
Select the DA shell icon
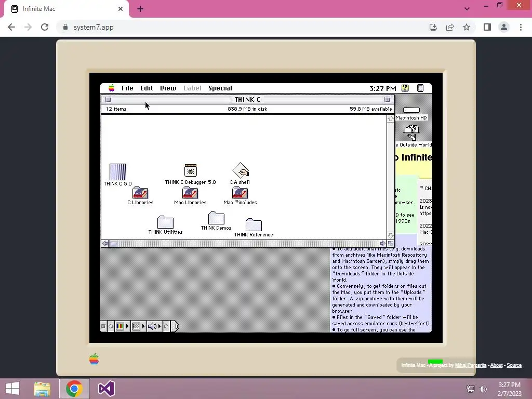[241, 170]
